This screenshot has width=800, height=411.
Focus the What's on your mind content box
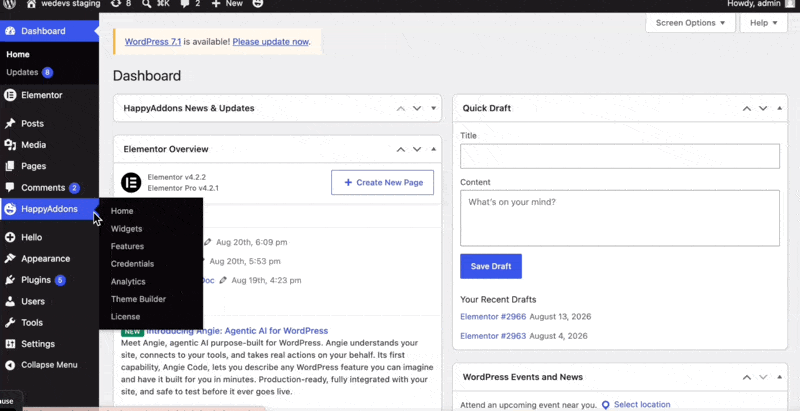pos(620,218)
